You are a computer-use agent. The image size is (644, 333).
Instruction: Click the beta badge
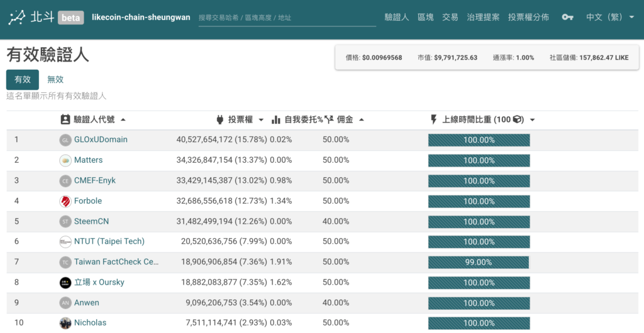pos(70,18)
